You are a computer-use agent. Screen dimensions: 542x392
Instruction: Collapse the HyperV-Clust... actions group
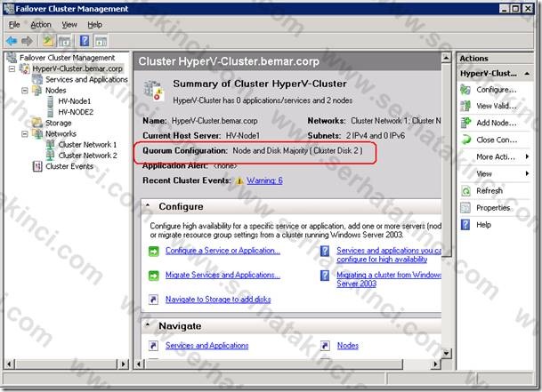(527, 74)
